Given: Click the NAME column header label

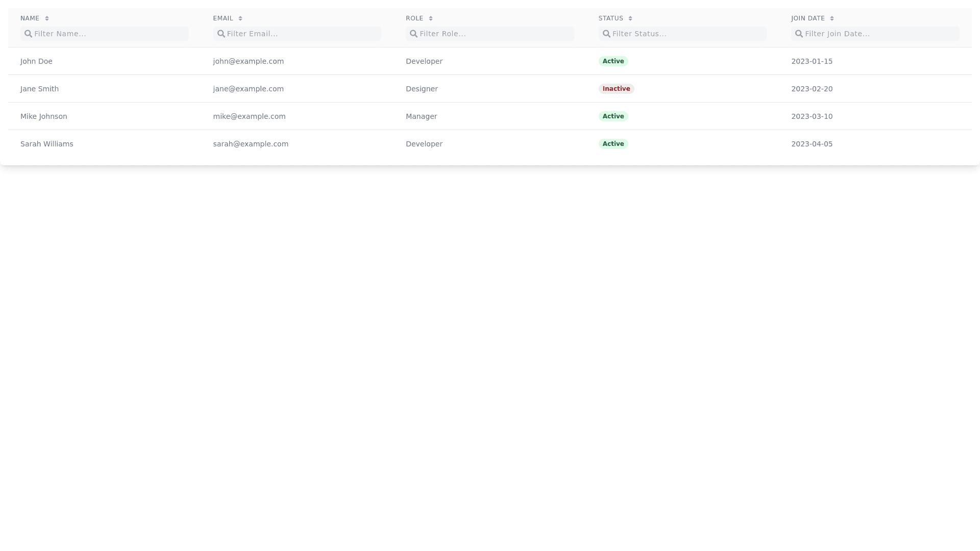Looking at the screenshot, I should point(30,18).
